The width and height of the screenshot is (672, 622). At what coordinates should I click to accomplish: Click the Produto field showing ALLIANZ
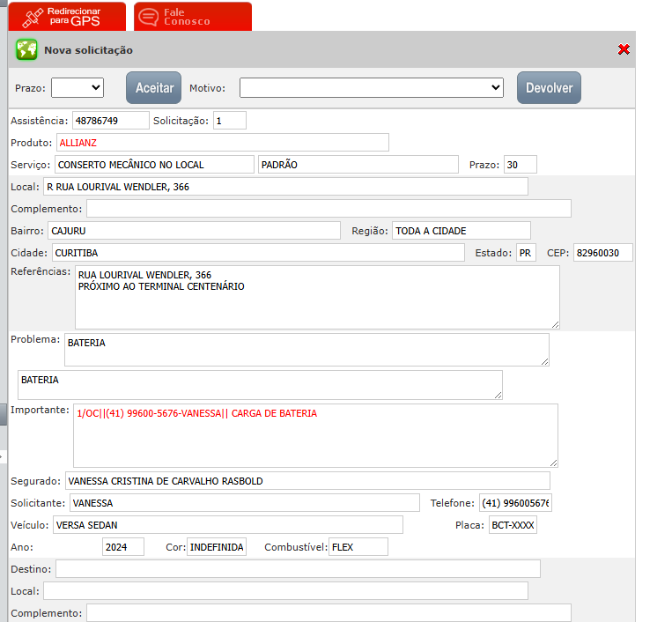(x=223, y=143)
